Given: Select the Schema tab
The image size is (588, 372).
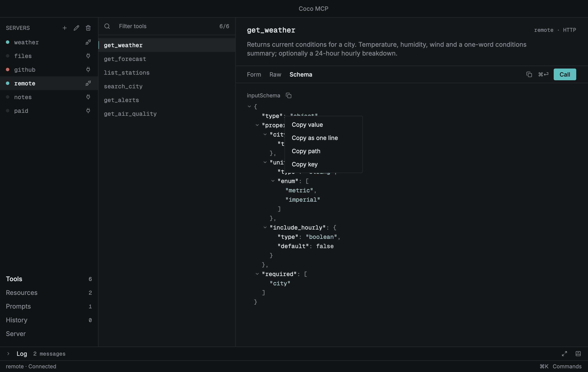Looking at the screenshot, I should (301, 74).
